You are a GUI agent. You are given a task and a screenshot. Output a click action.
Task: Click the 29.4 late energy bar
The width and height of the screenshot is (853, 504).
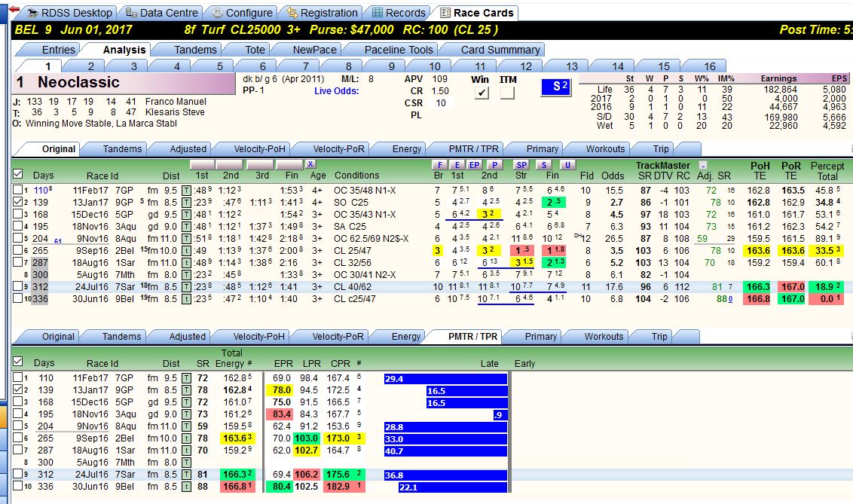(x=445, y=379)
